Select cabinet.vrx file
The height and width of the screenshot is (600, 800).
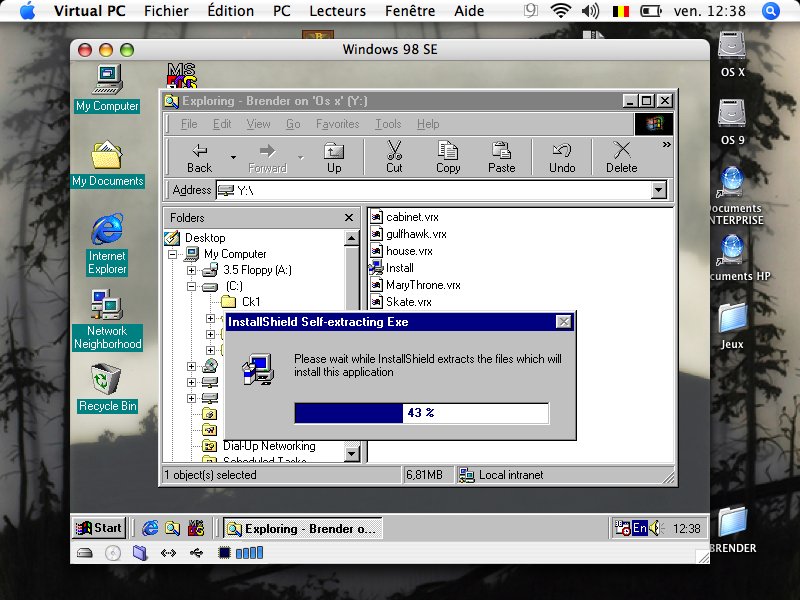(x=412, y=217)
